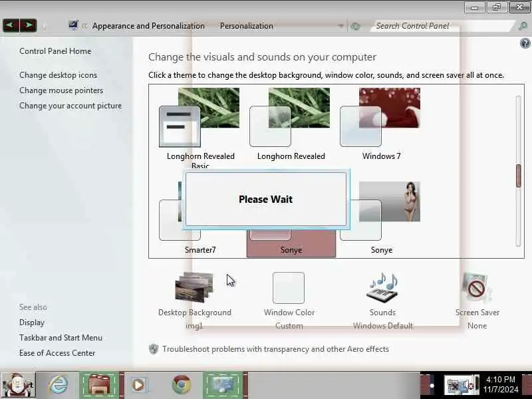Click the Desktop Background label

(x=195, y=313)
